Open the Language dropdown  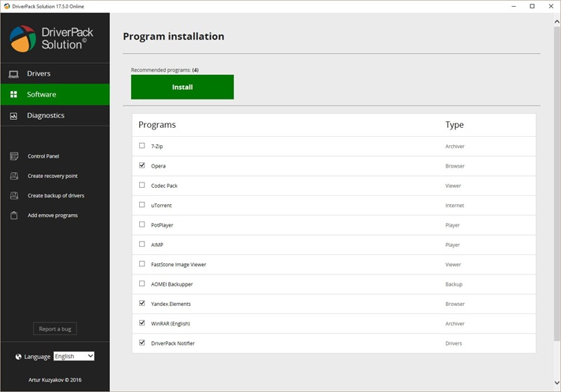(74, 356)
